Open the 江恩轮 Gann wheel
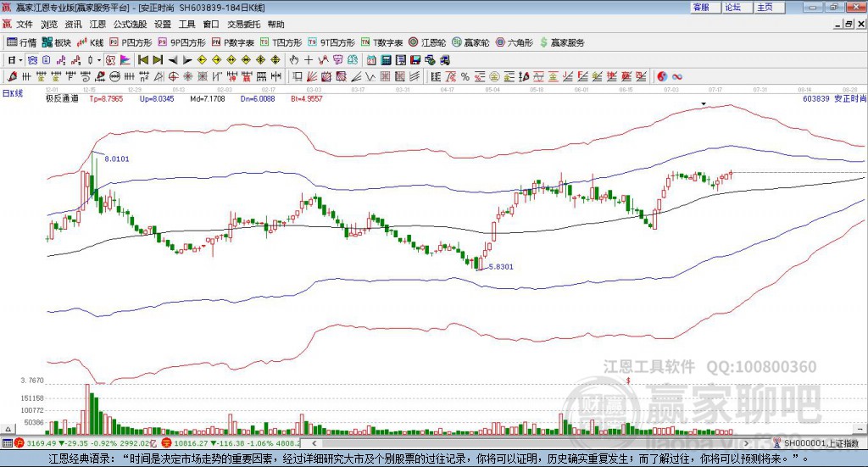This screenshot has width=868, height=467. 427,42
